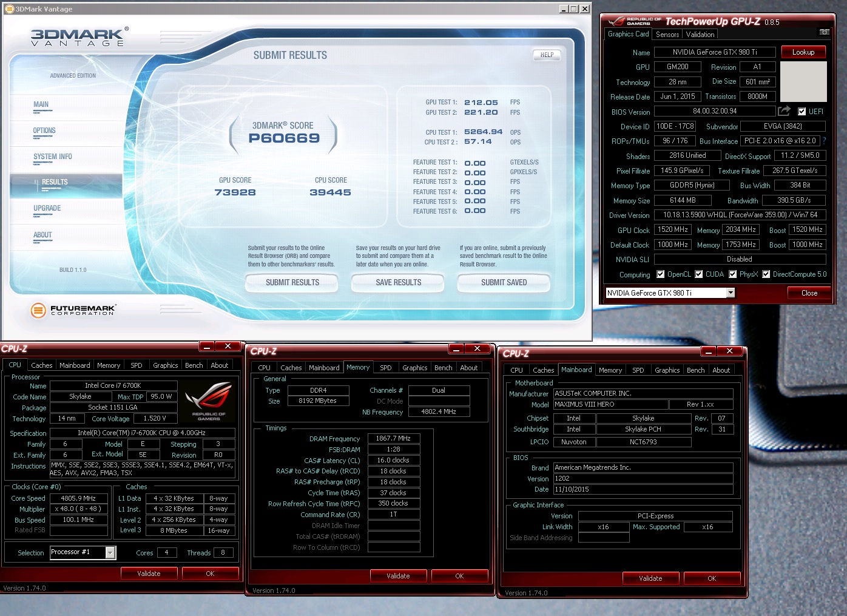Maximize the 3DMark Vantage window
The image size is (847, 616).
coord(574,8)
